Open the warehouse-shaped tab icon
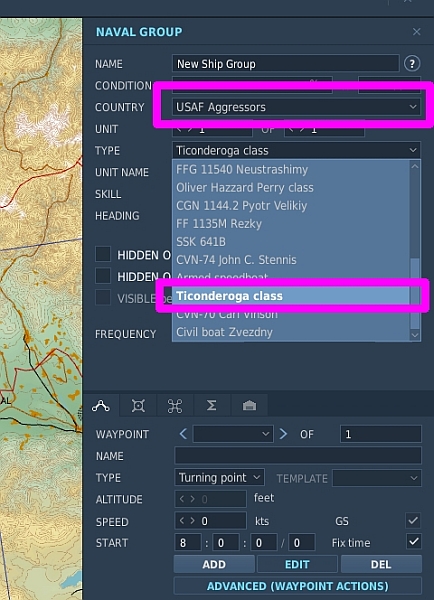 (249, 406)
